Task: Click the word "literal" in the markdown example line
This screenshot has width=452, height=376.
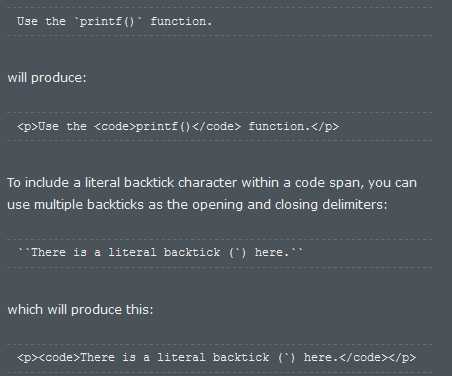Action: [132, 252]
